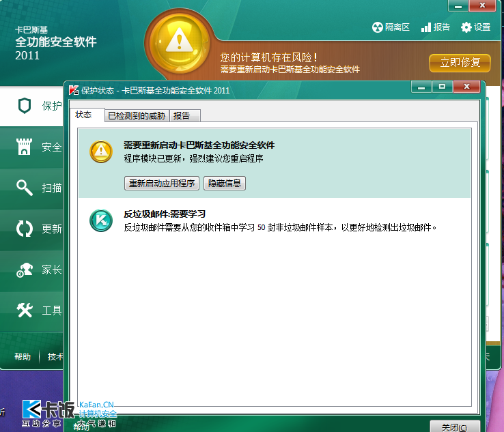
Task: Click the Kaspersky K icon in dialog title bar
Action: point(74,90)
